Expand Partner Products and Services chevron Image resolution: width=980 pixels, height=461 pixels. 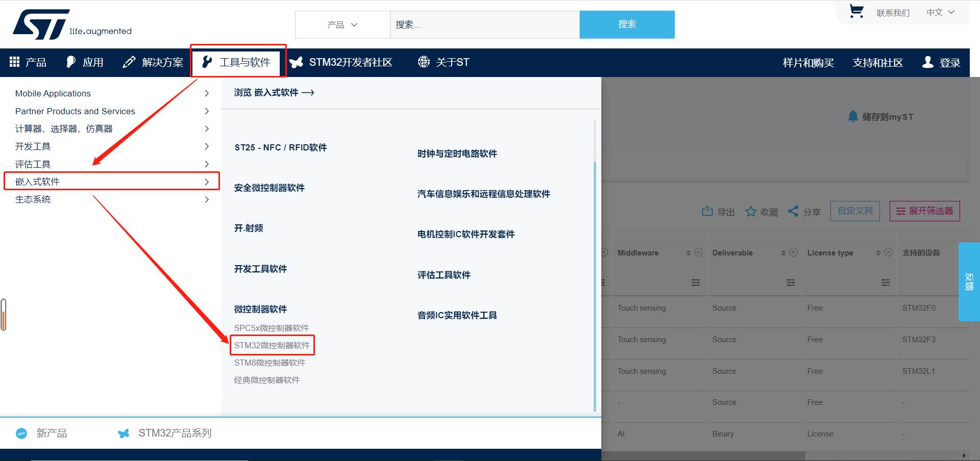(x=207, y=111)
